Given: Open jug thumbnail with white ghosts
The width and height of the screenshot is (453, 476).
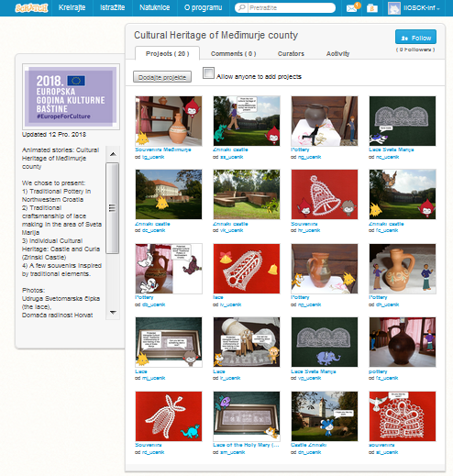Looking at the screenshot, I should point(169,269).
